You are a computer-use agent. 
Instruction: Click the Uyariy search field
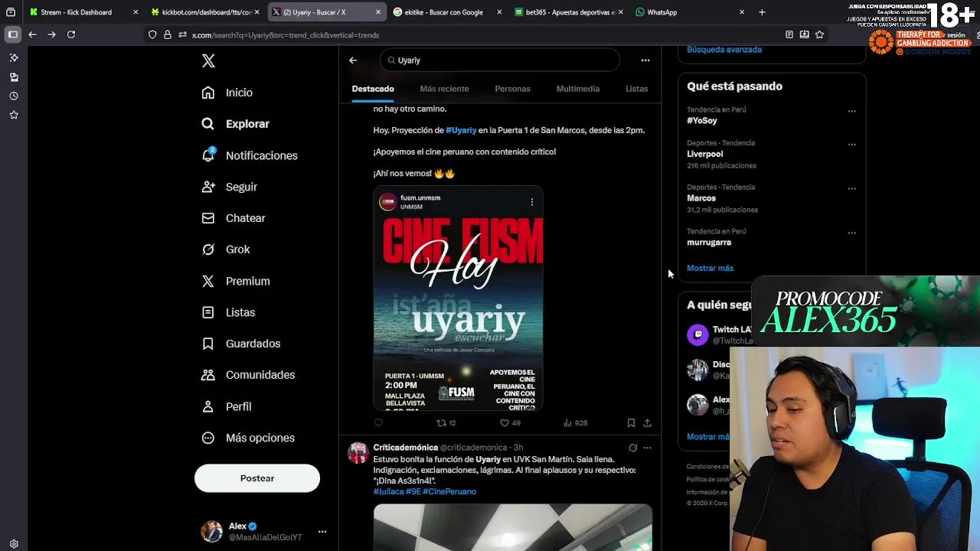click(x=500, y=60)
